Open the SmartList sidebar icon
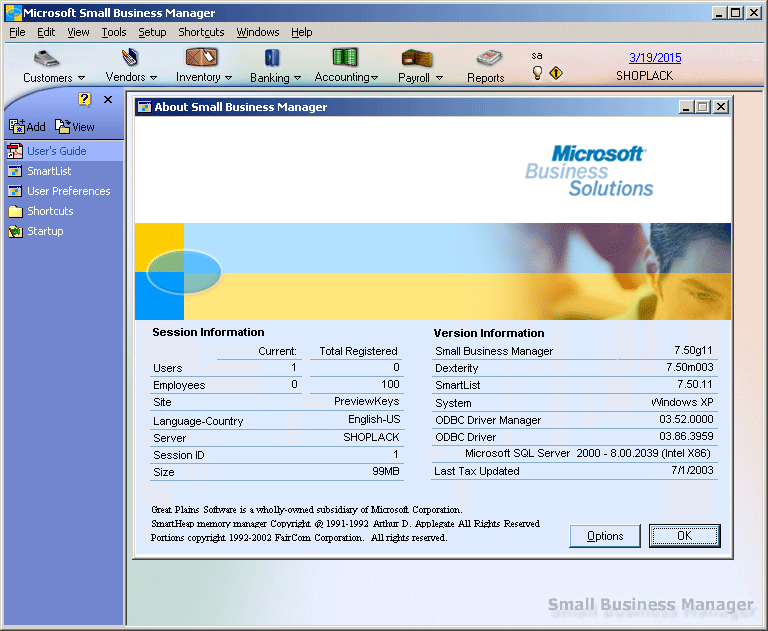This screenshot has height=631, width=768. (x=15, y=171)
